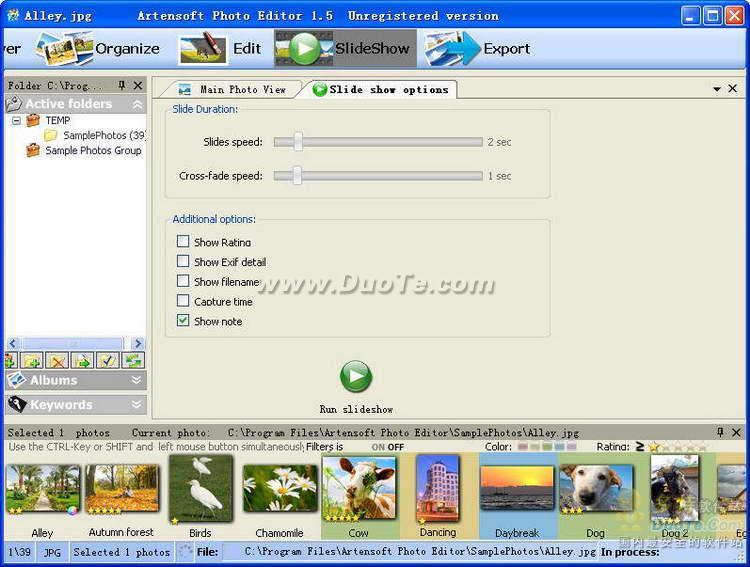Click the first gold star in Rating filter

[x=654, y=447]
